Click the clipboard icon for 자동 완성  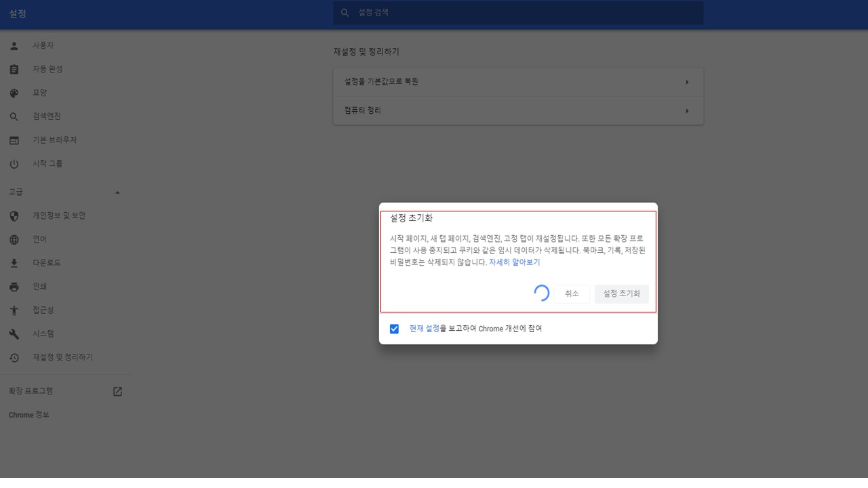pos(14,69)
